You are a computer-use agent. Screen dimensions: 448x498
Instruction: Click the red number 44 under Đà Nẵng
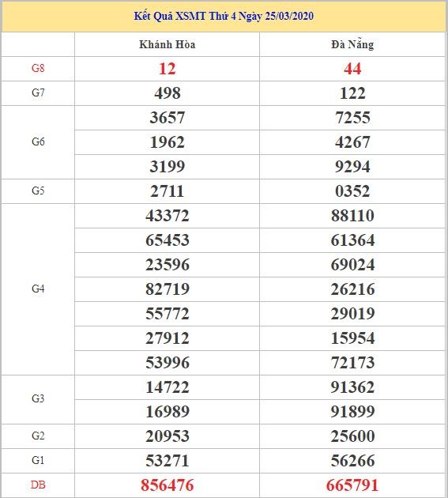point(352,69)
